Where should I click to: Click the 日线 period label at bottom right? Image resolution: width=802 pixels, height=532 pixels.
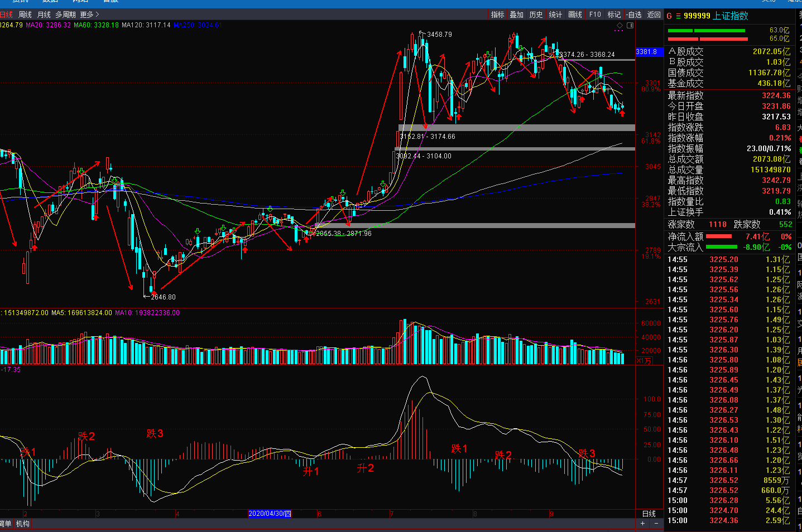(x=649, y=514)
